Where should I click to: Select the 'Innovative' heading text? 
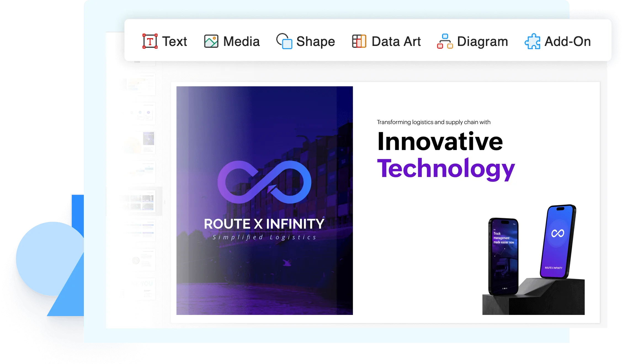click(440, 141)
